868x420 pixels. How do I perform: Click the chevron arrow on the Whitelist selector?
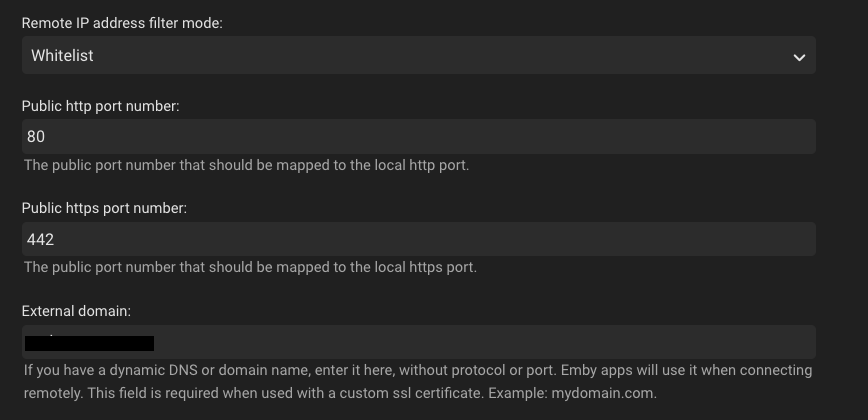pyautogui.click(x=799, y=57)
